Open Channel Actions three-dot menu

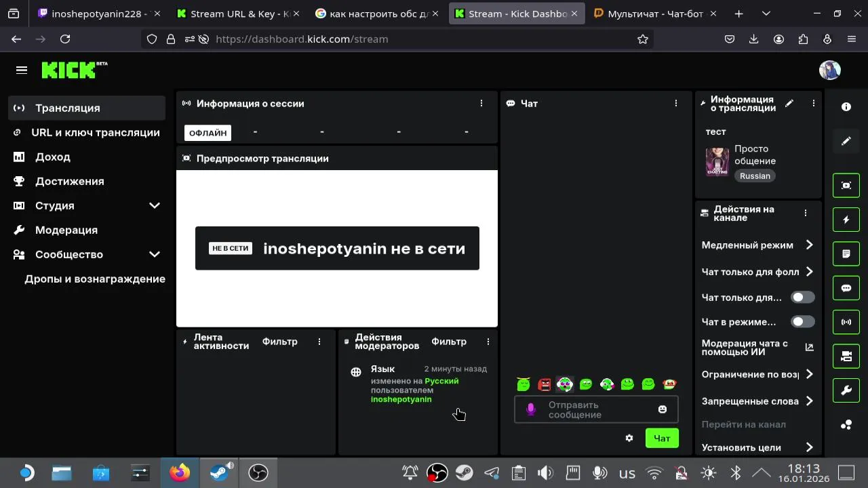click(x=806, y=213)
